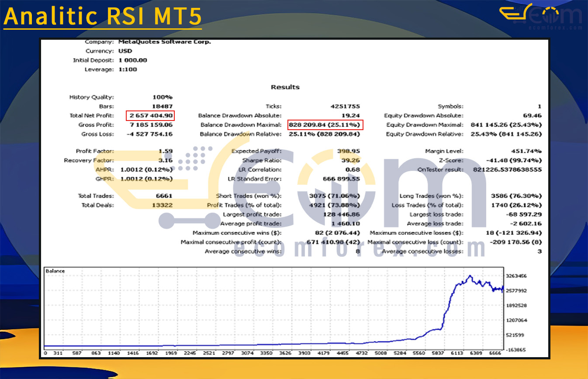This screenshot has width=588, height=379.
Task: Select Total Net Profit value '2 657 404.90'
Action: (151, 116)
